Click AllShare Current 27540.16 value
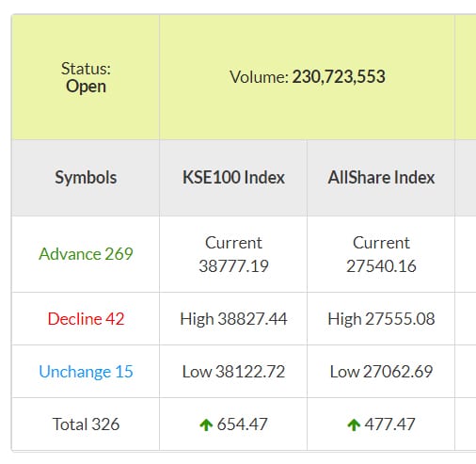This screenshot has height=464, width=476. [x=381, y=266]
